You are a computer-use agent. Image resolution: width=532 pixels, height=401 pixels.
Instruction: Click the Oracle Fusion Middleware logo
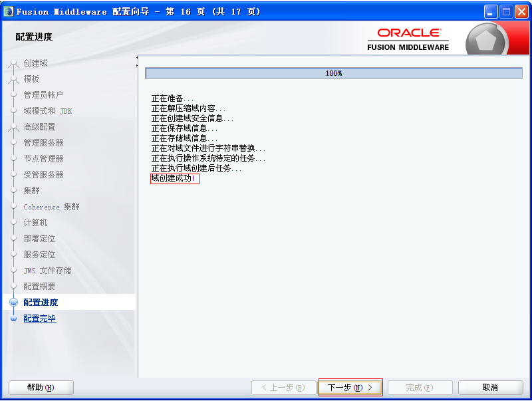[x=408, y=39]
